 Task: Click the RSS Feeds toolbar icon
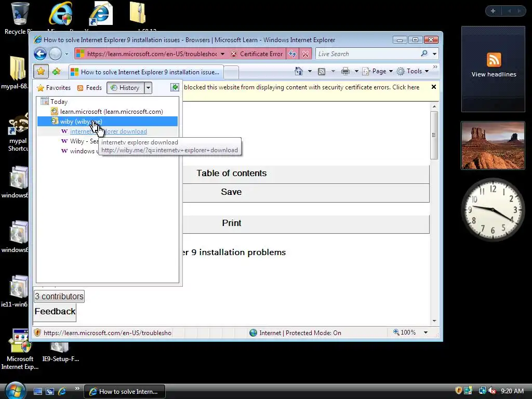tap(321, 71)
